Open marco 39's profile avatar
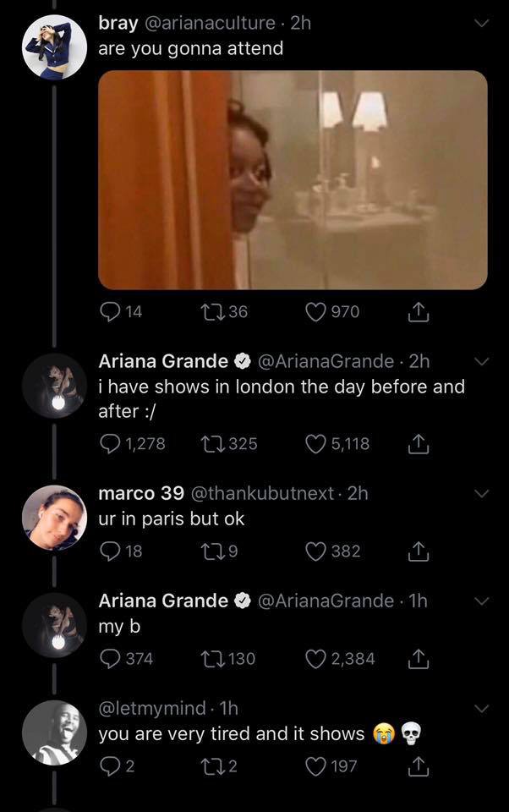 tap(54, 518)
